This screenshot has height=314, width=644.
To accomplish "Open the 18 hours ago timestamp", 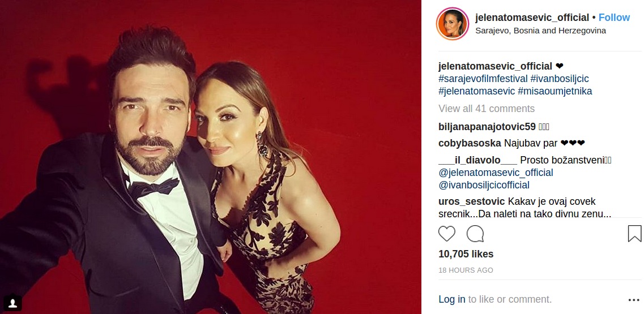I will tap(466, 270).
